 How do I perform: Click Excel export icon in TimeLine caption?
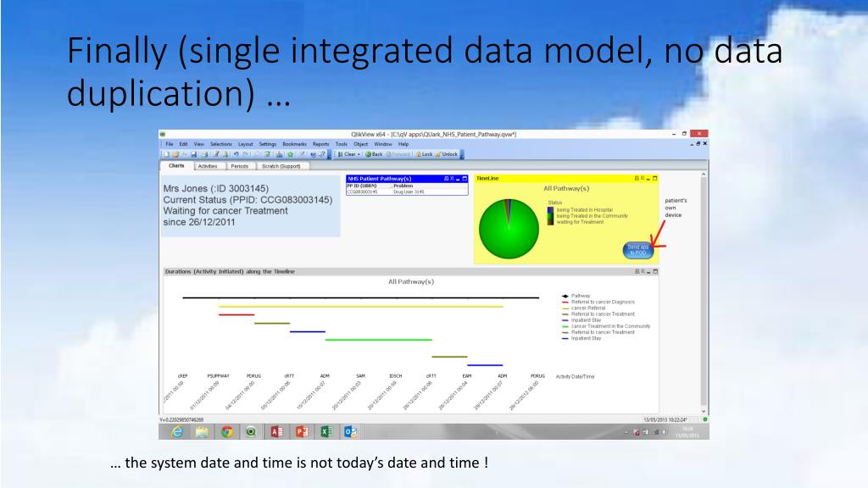point(643,178)
